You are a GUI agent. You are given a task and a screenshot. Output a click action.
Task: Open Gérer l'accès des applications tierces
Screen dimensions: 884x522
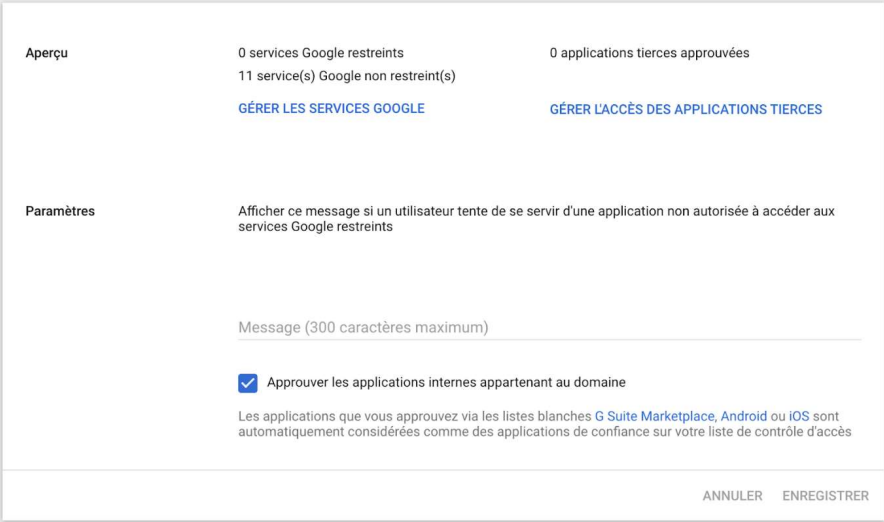point(685,109)
